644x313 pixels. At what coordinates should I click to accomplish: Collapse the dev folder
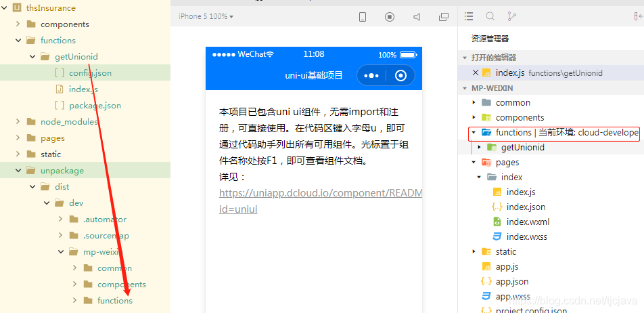click(x=47, y=203)
